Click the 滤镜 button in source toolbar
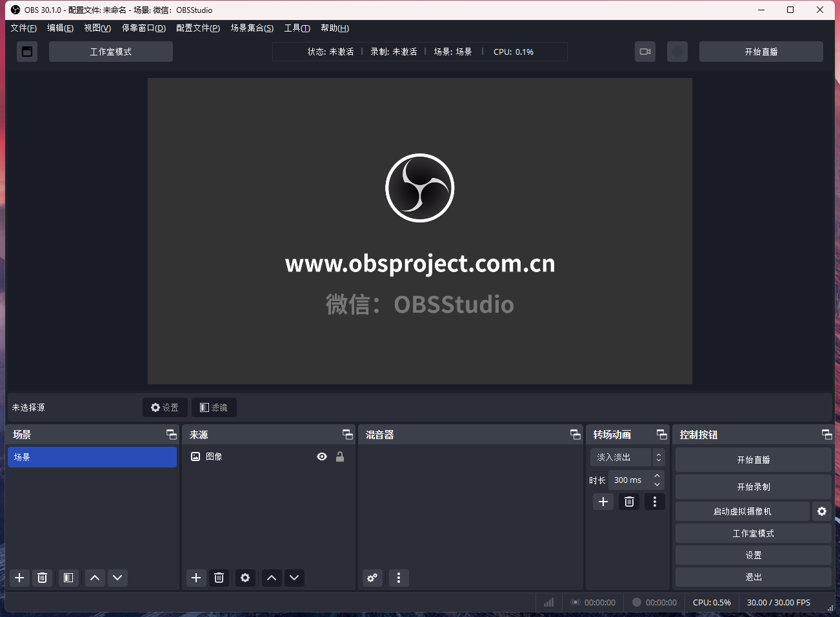 (214, 407)
